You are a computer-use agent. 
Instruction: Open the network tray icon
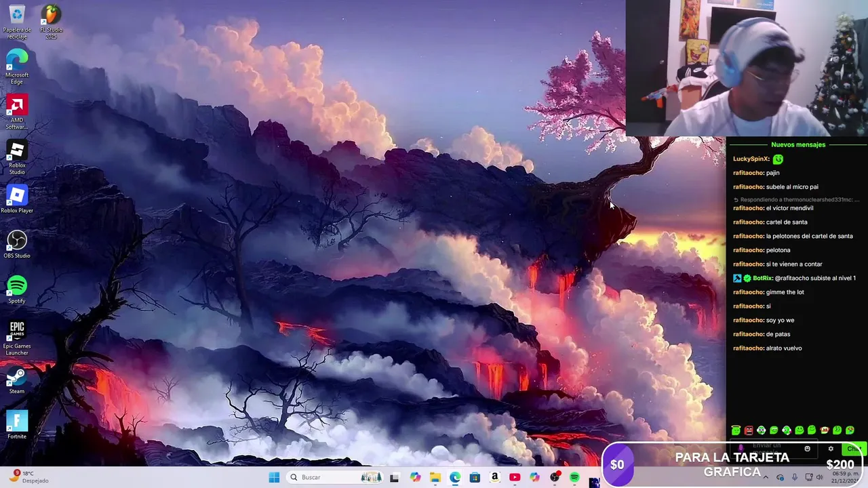click(x=808, y=477)
